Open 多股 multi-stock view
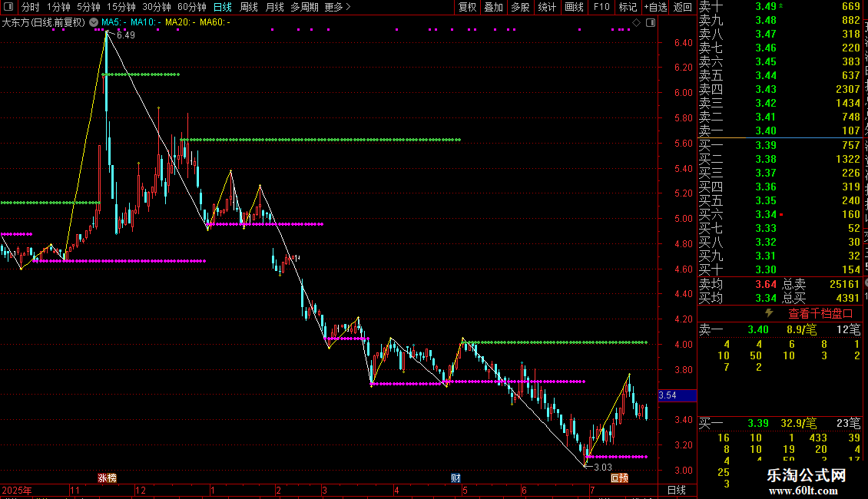 click(x=520, y=7)
